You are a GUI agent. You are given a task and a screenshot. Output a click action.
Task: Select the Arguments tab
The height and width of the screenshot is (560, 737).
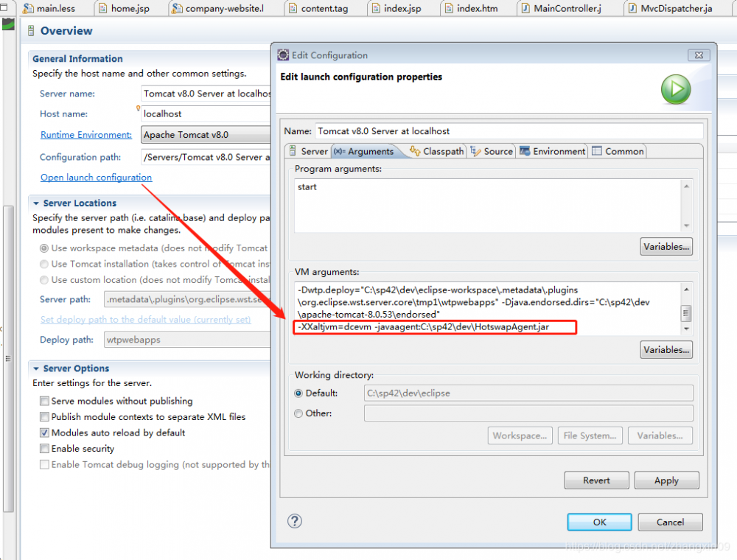[364, 151]
